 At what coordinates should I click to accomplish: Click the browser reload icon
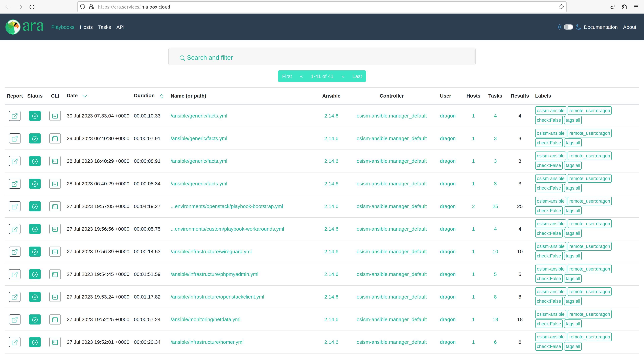32,7
